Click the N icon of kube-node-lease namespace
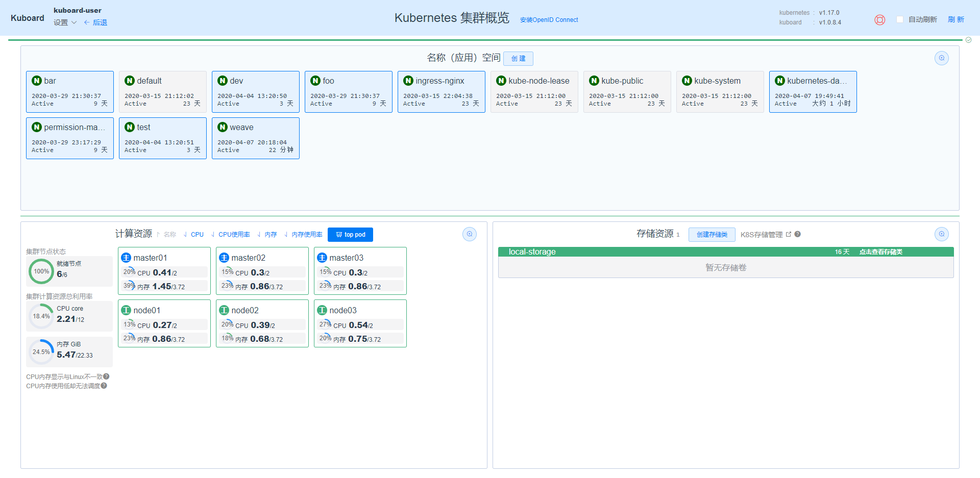This screenshot has width=980, height=478. 501,81
